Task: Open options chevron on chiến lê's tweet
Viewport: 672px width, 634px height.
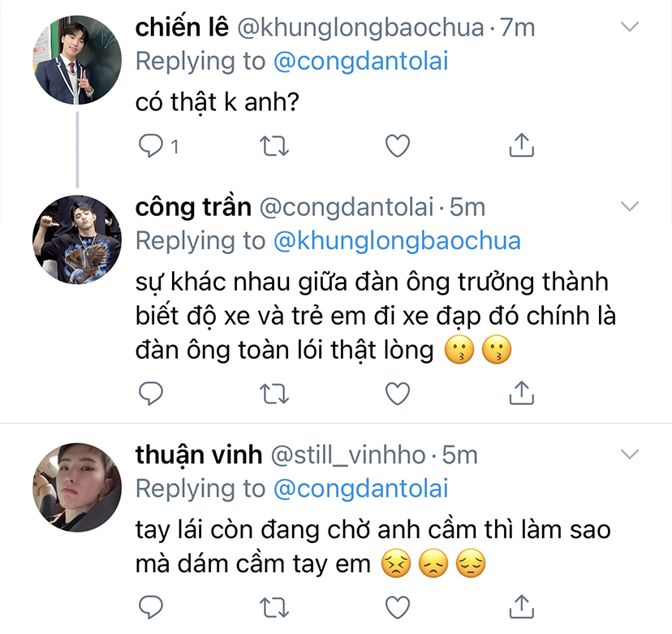Action: [629, 28]
